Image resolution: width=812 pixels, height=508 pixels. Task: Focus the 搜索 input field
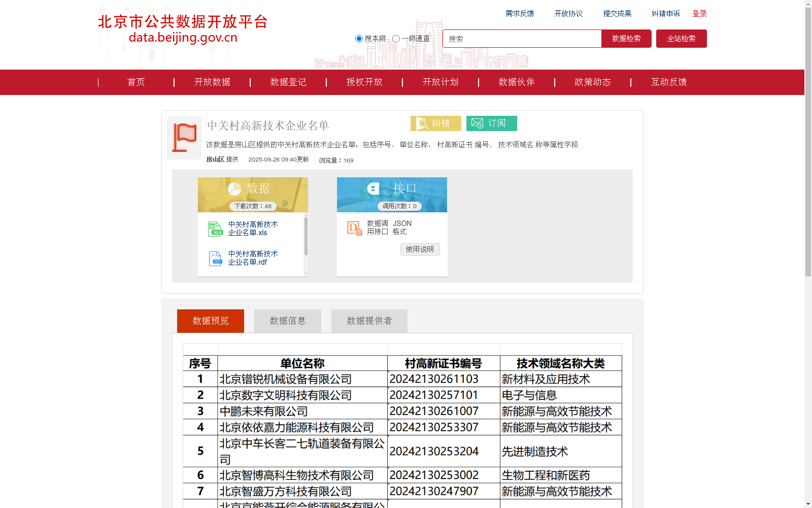[522, 39]
